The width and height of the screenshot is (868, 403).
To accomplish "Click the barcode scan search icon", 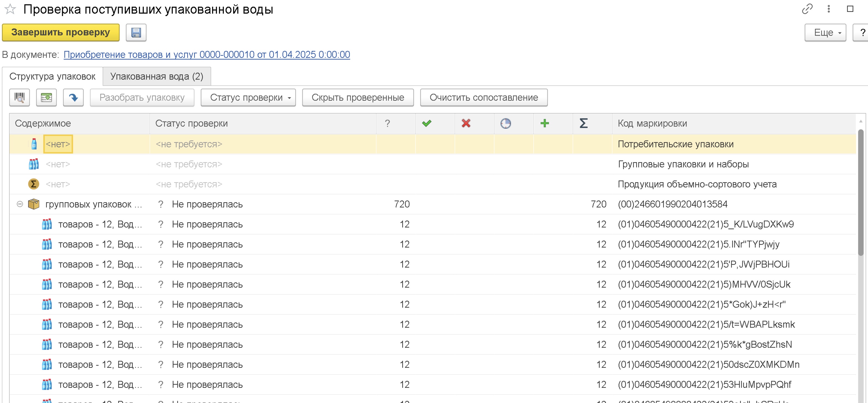I will [x=20, y=98].
